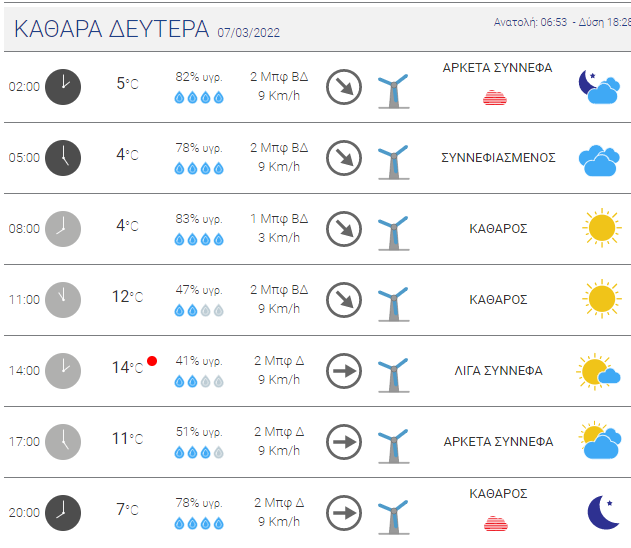Image resolution: width=631 pixels, height=548 pixels.
Task: Click the red max temperature dot at 14:00
Action: [x=152, y=361]
